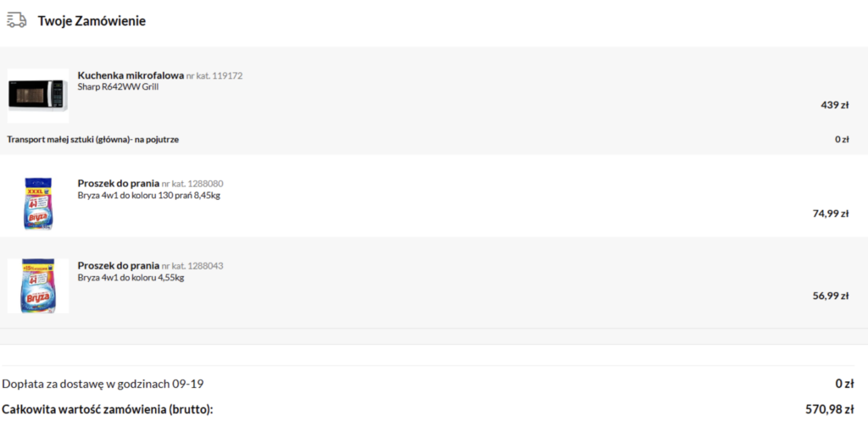Click the "Kuchenka mikrofalowa" product title

[x=131, y=75]
